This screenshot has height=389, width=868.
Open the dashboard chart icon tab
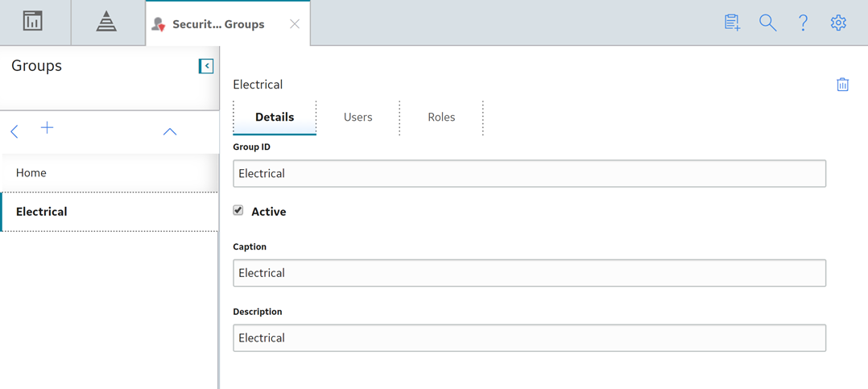(33, 21)
